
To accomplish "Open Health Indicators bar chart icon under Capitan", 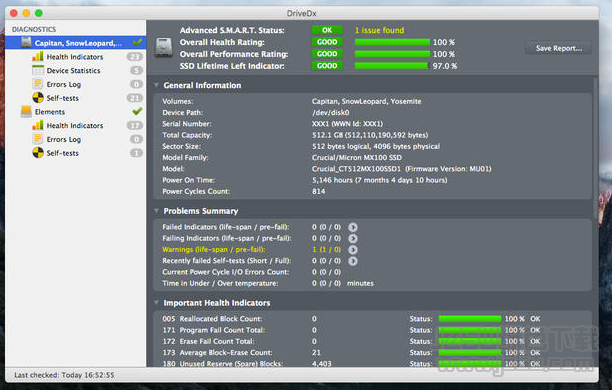I will 37,57.
